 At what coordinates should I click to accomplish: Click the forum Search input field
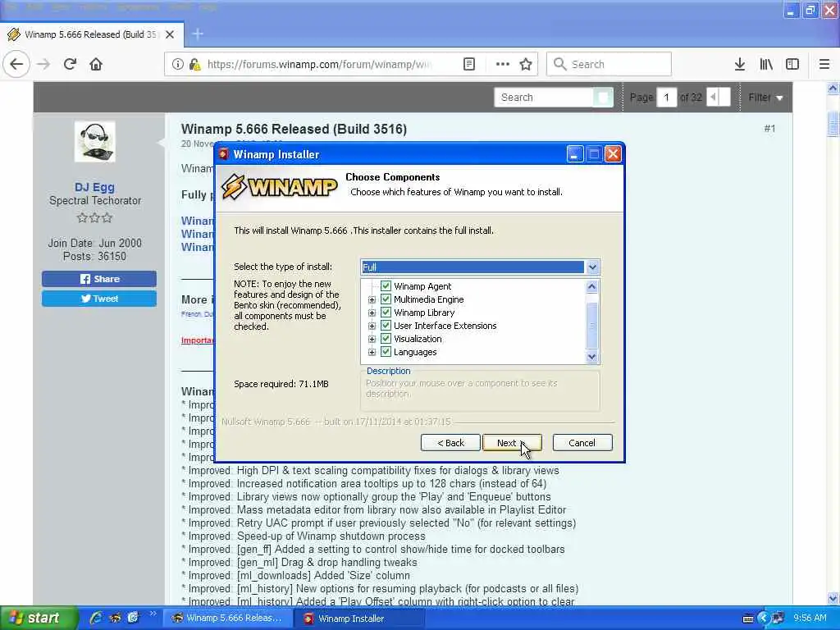(544, 98)
